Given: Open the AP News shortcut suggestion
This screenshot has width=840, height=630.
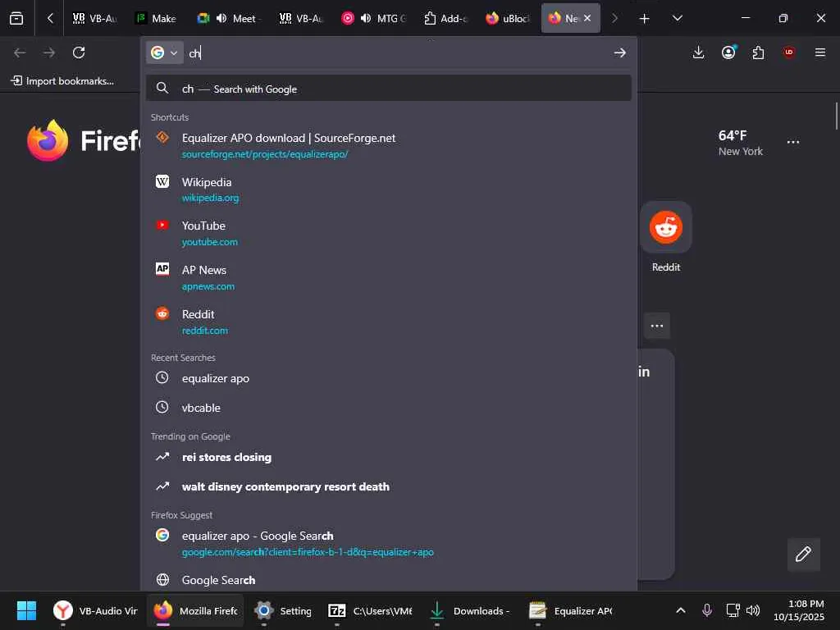Looking at the screenshot, I should (x=388, y=277).
